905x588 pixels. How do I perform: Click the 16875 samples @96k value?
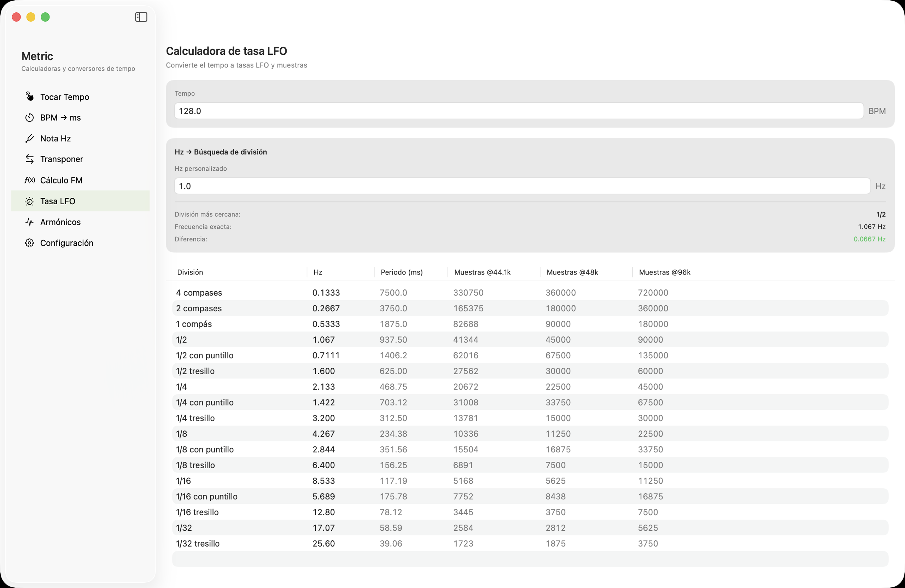pos(650,496)
